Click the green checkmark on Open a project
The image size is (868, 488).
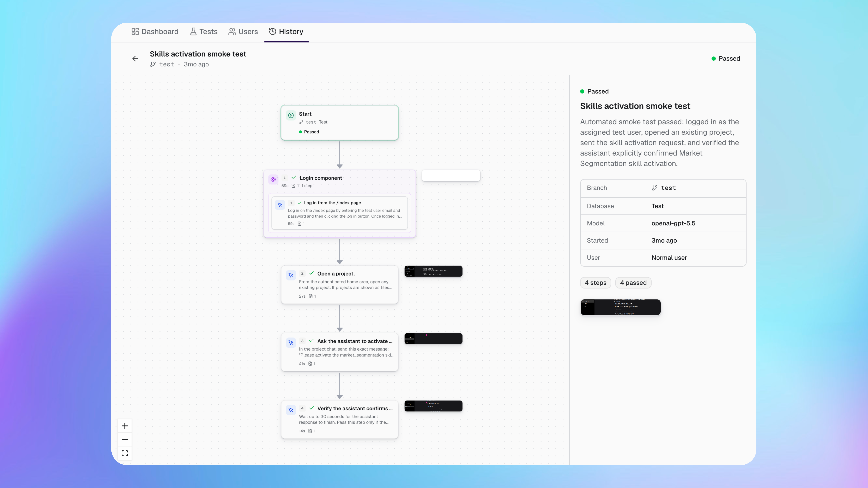311,273
